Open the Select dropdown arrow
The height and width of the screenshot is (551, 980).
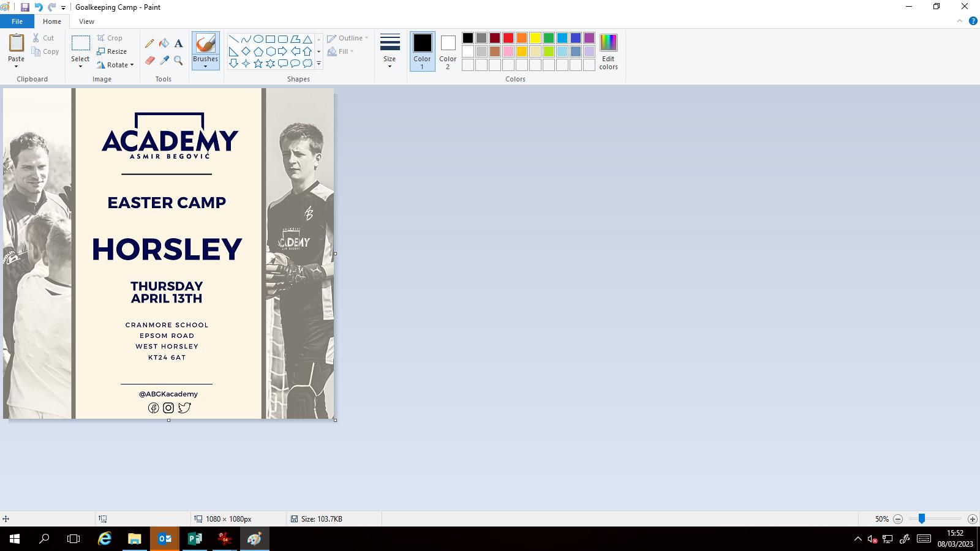click(80, 66)
